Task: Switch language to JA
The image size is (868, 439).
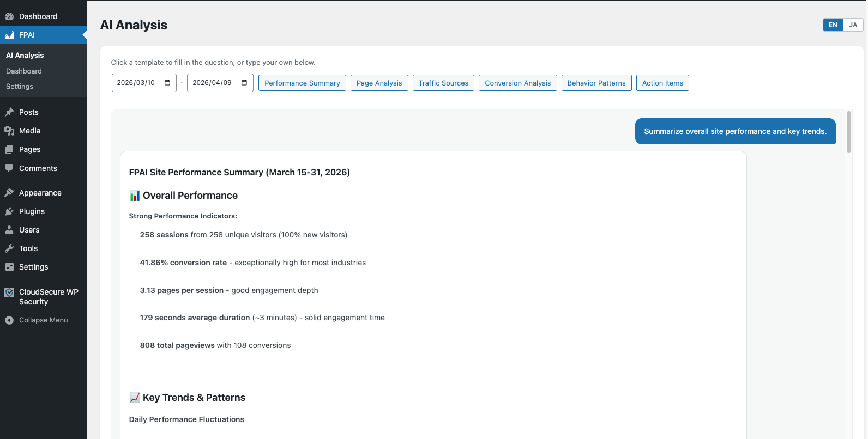Action: [x=853, y=25]
